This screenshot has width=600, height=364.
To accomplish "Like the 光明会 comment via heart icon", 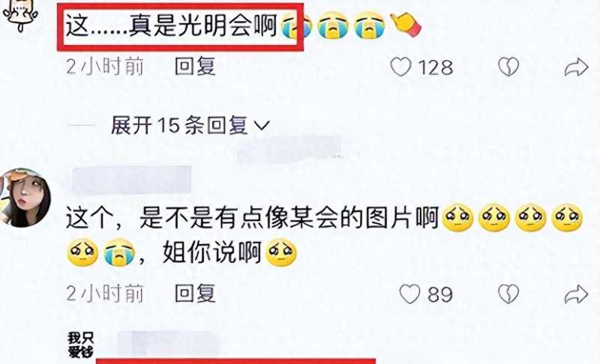I will point(400,67).
